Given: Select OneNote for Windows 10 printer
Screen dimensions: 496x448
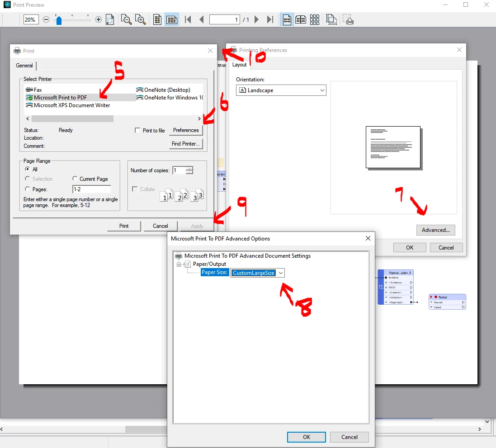Looking at the screenshot, I should (170, 98).
